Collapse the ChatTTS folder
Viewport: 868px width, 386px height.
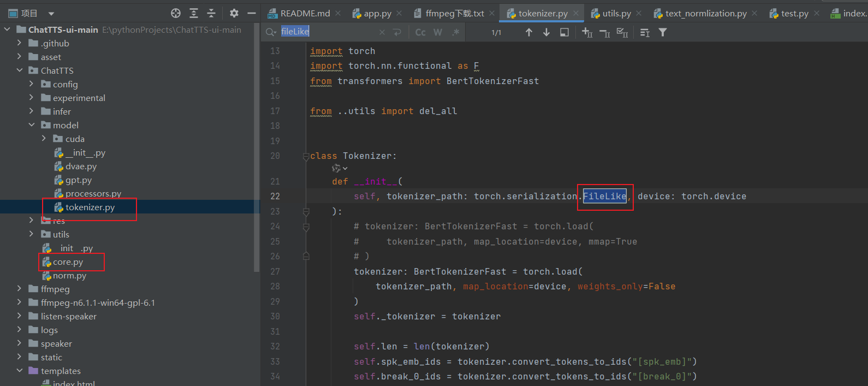(19, 70)
